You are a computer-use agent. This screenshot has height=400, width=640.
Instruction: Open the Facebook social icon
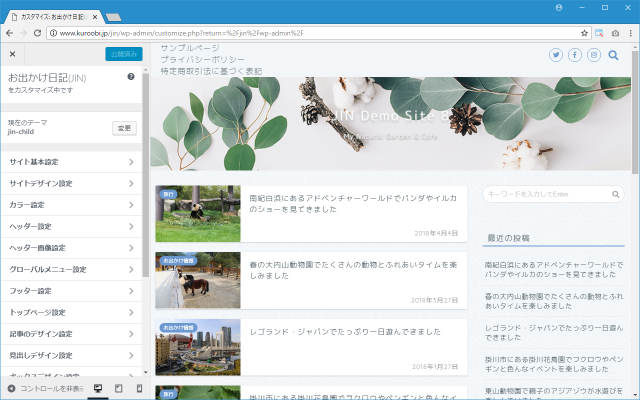pos(575,54)
